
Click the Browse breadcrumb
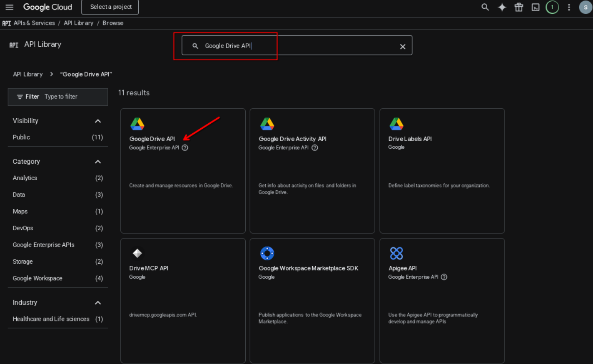tap(113, 23)
